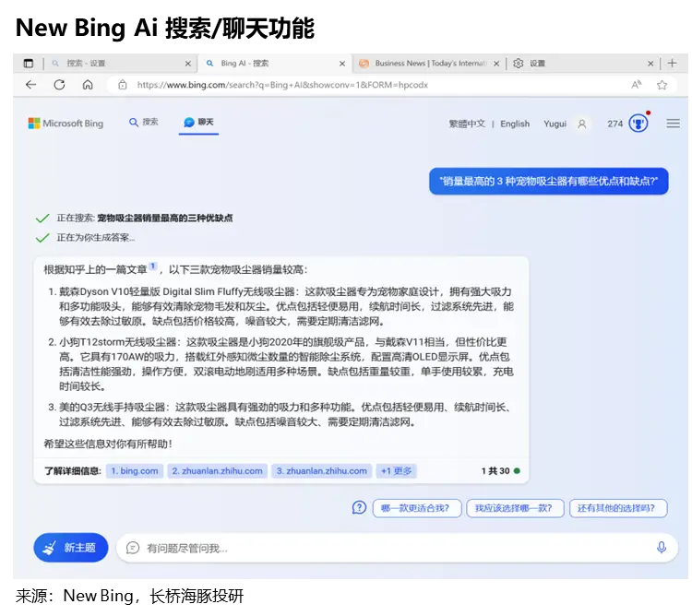692x616 pixels.
Task: Click the read aloud icon in address bar
Action: (636, 85)
